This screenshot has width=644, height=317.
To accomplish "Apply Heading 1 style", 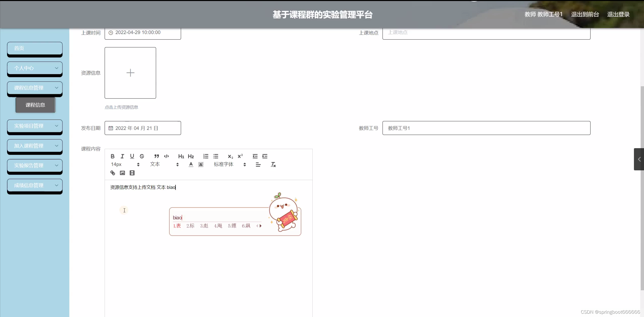I will pos(181,156).
